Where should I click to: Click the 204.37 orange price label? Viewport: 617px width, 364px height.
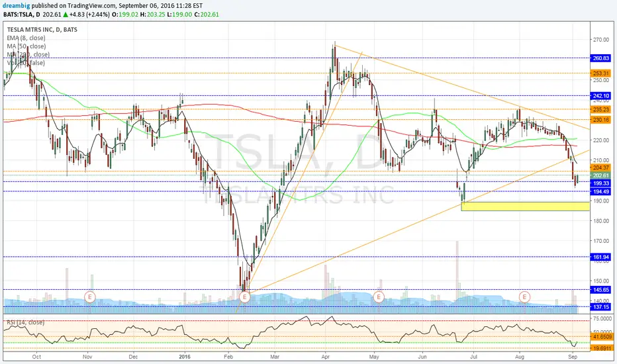[601, 167]
